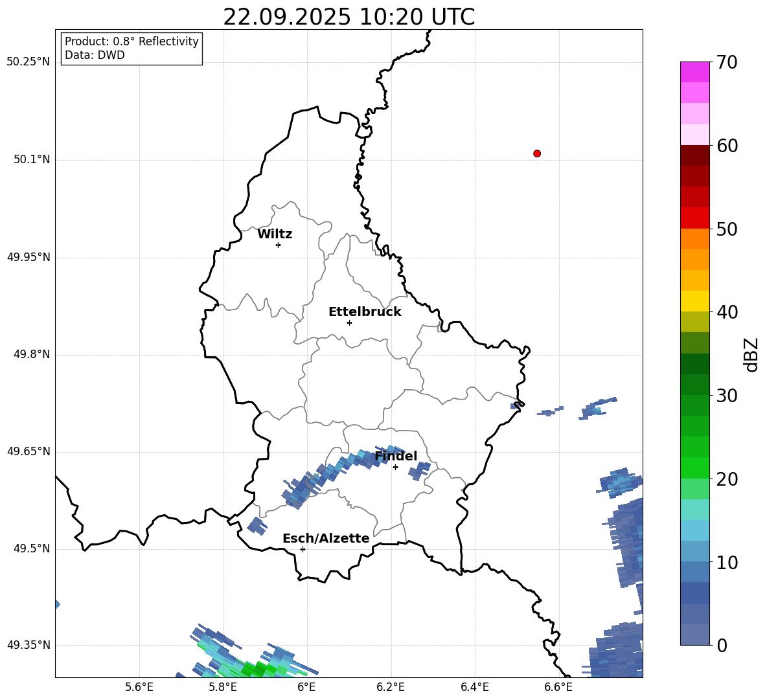767x700 pixels.
Task: Click the 49.35°N latitude label
Action: 29,645
